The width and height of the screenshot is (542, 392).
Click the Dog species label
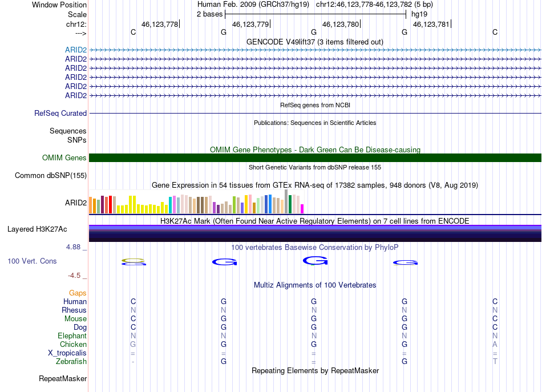[80, 328]
